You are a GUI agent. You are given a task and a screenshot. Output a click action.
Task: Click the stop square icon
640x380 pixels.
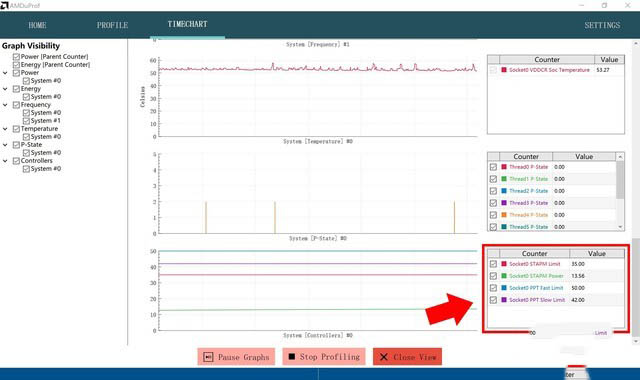click(x=291, y=357)
